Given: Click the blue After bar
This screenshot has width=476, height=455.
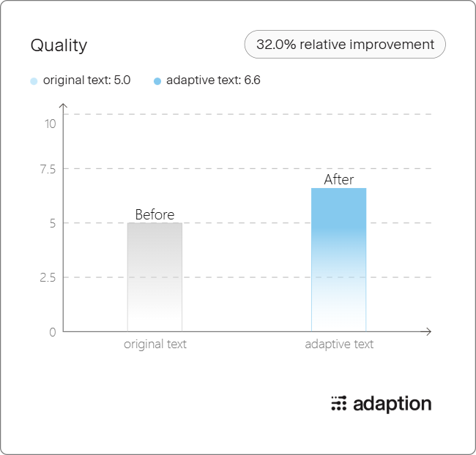Looking at the screenshot, I should tap(339, 260).
